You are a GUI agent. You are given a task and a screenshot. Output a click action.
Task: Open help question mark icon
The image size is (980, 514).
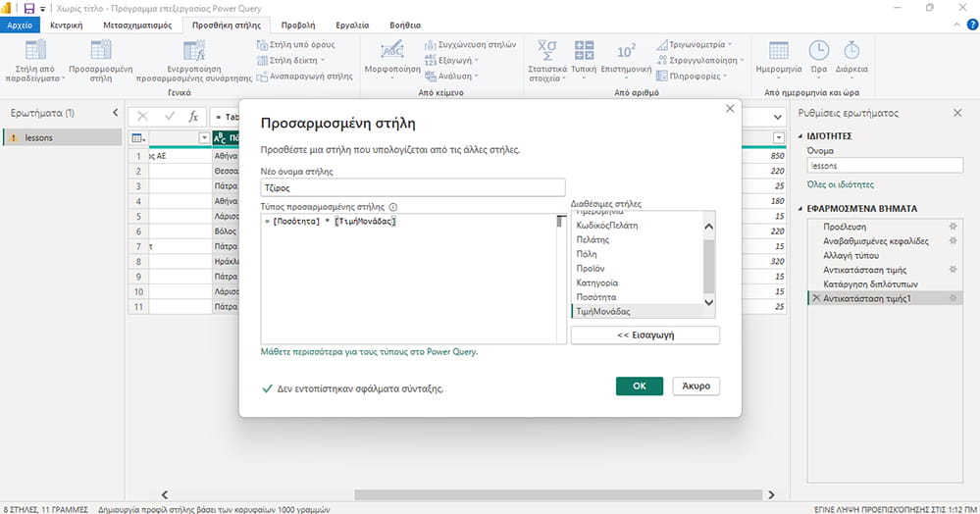(972, 25)
